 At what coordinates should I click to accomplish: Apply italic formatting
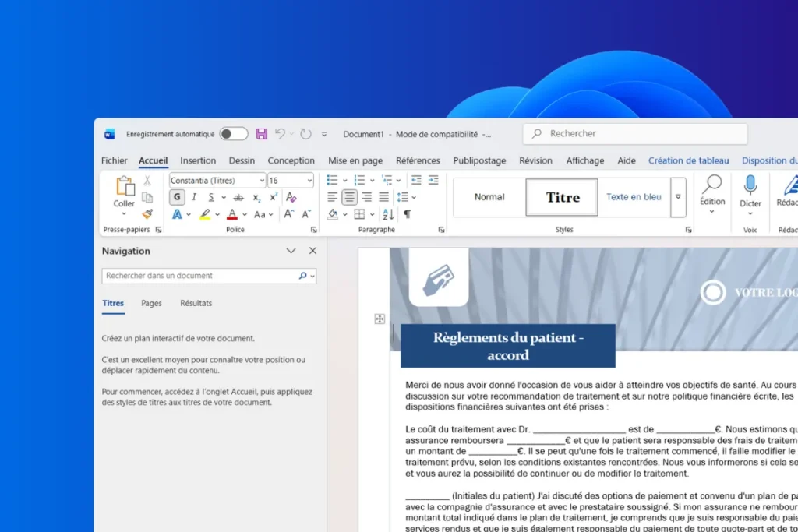coord(194,196)
